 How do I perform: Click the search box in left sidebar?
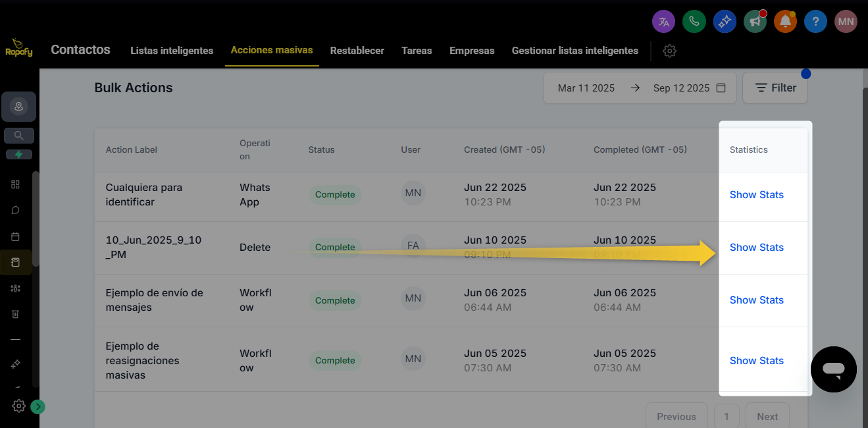(x=18, y=136)
